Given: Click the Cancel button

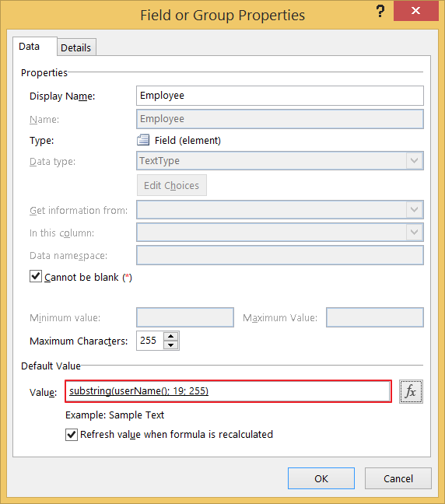Looking at the screenshot, I should (x=398, y=478).
